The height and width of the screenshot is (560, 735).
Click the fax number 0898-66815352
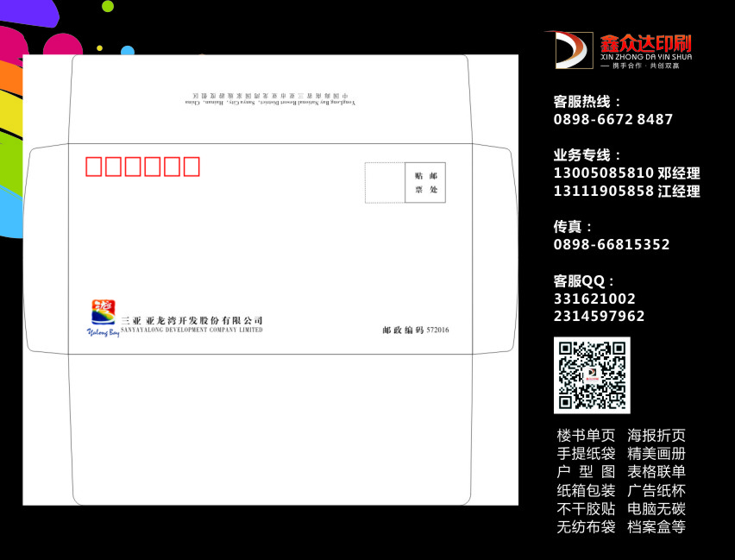612,245
